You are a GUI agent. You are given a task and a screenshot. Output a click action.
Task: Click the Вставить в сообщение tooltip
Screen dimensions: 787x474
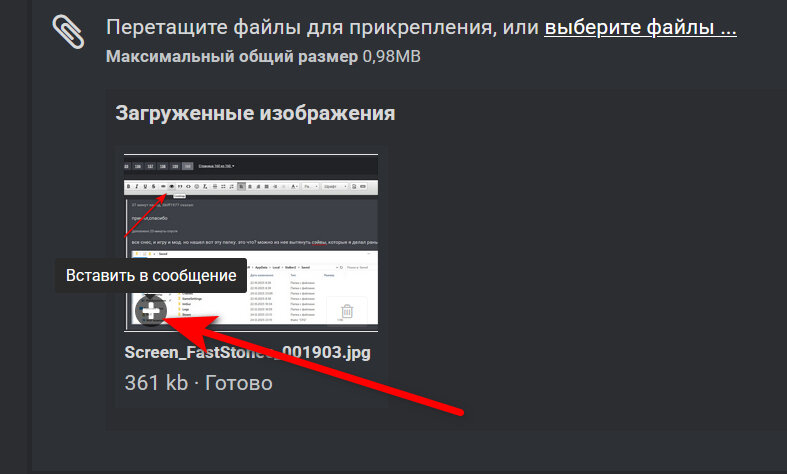point(151,275)
